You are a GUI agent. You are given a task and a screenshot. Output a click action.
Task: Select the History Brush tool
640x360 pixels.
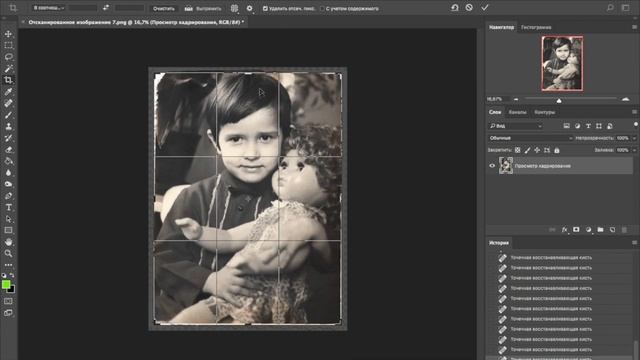click(x=8, y=138)
